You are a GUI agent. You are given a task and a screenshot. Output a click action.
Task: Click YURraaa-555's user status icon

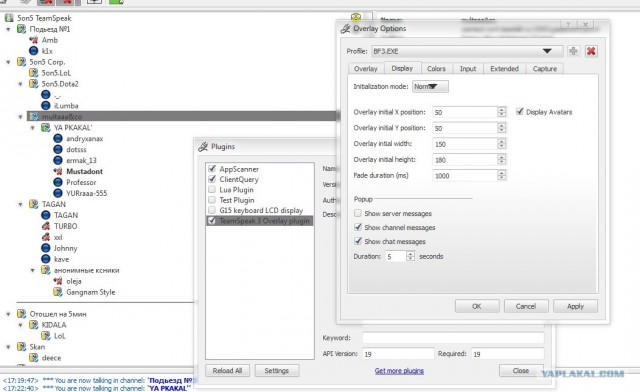58,193
